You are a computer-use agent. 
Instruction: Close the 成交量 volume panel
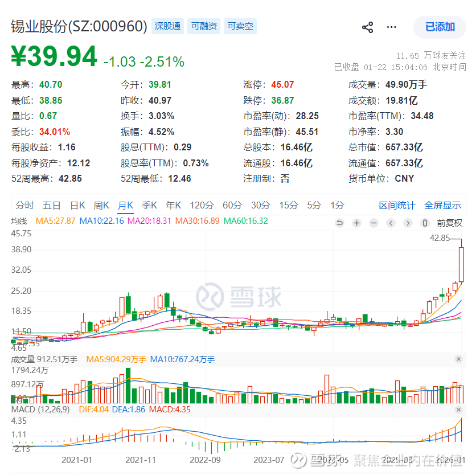(x=459, y=359)
